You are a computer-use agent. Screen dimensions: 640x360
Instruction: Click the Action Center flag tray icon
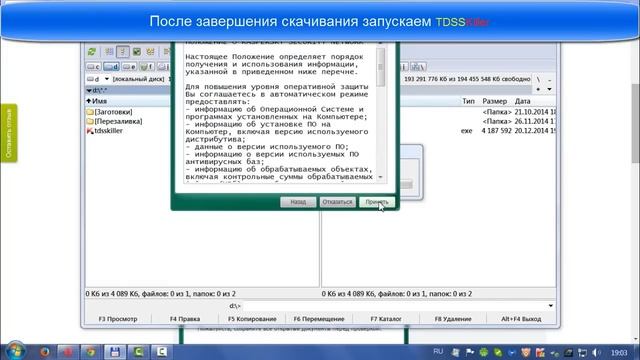pos(470,352)
